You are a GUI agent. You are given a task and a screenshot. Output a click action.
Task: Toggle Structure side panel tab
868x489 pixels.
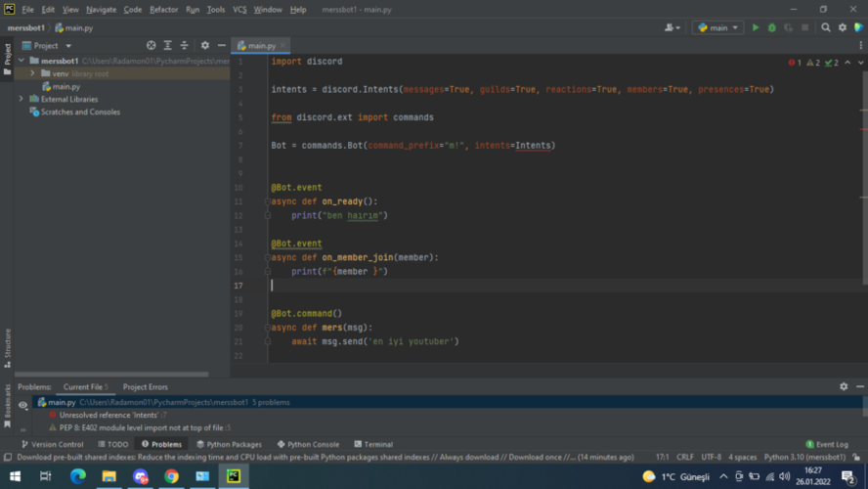coord(7,348)
